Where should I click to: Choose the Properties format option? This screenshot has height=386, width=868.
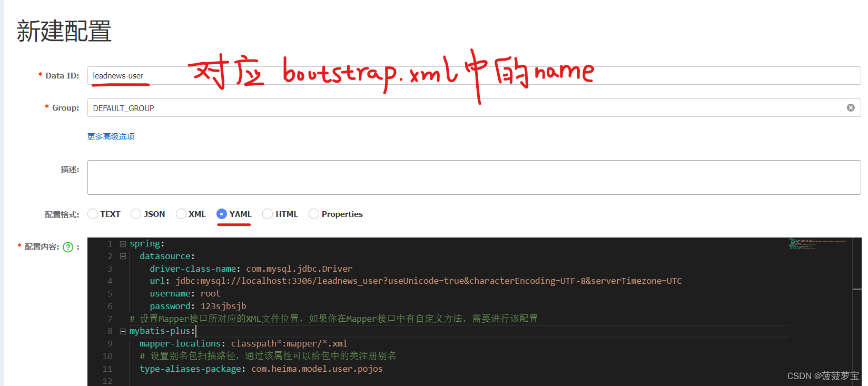[x=314, y=214]
